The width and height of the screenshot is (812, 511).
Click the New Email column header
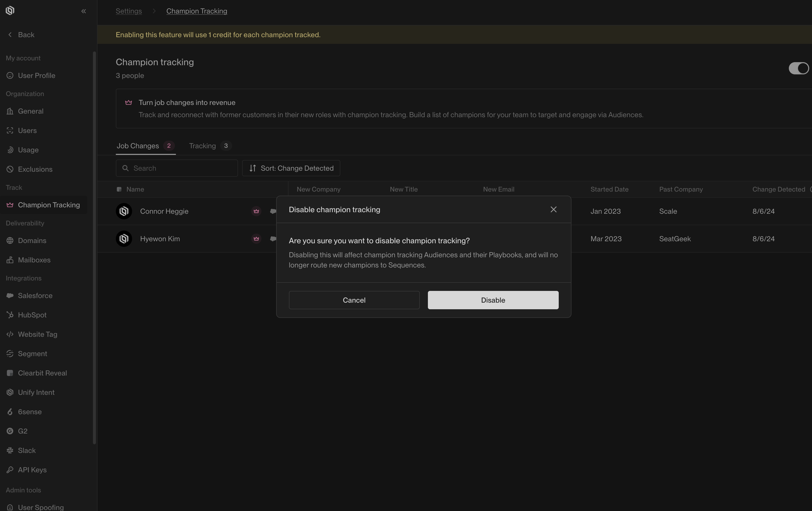[498, 189]
